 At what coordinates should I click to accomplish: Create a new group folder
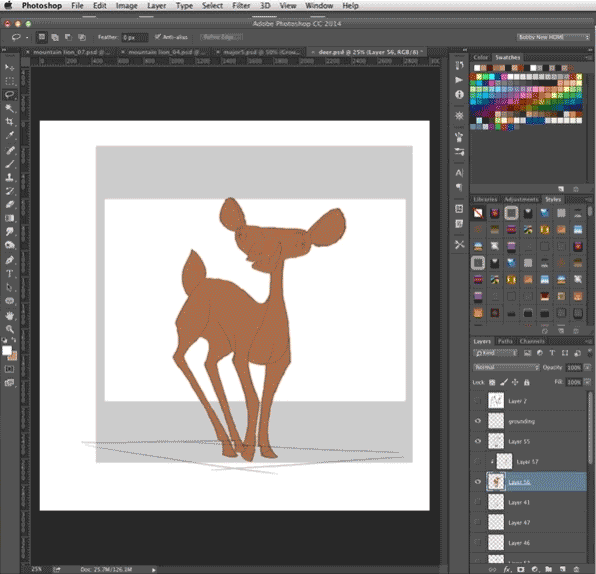pos(548,569)
